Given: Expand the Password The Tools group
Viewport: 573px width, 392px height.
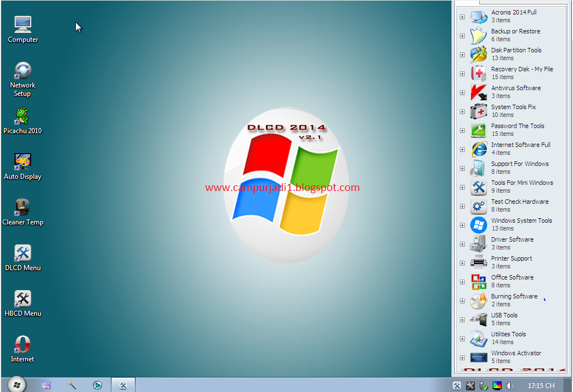Looking at the screenshot, I should [462, 131].
